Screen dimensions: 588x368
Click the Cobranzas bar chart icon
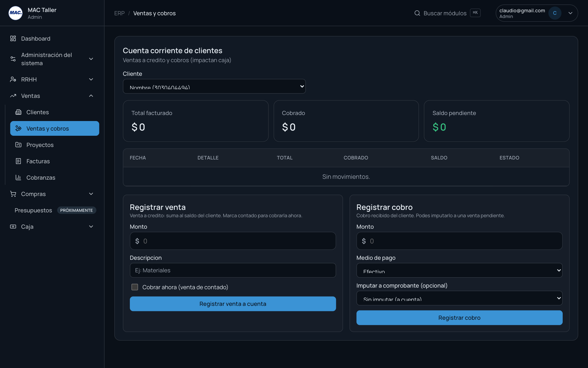(18, 177)
